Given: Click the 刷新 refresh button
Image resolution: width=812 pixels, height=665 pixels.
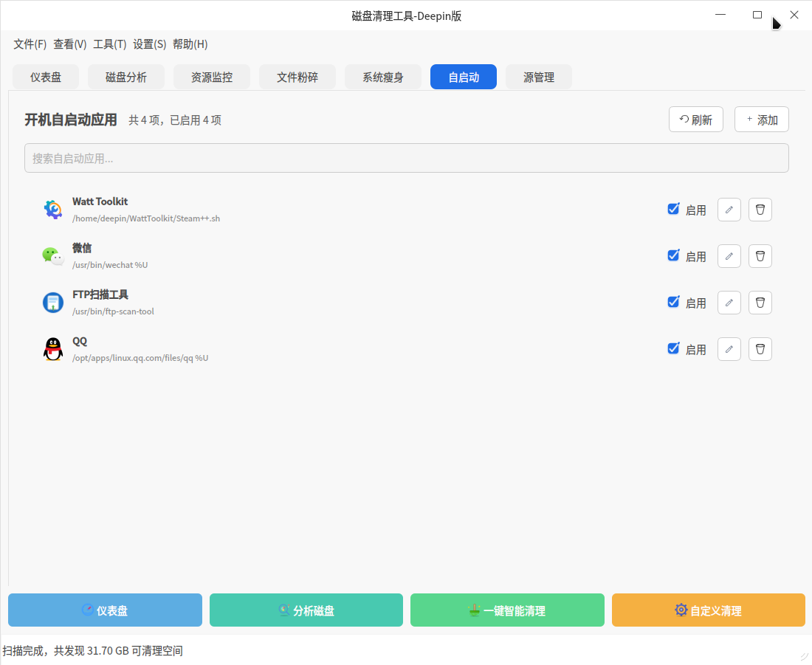Looking at the screenshot, I should tap(695, 120).
